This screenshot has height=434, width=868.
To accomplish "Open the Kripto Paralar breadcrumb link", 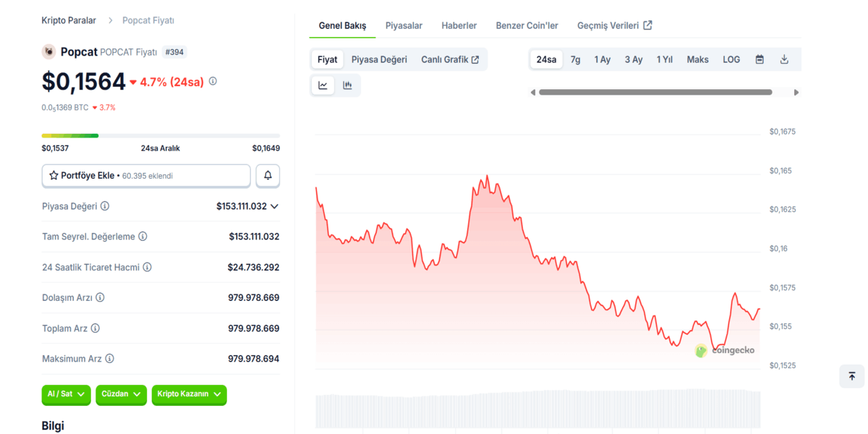I will click(69, 20).
